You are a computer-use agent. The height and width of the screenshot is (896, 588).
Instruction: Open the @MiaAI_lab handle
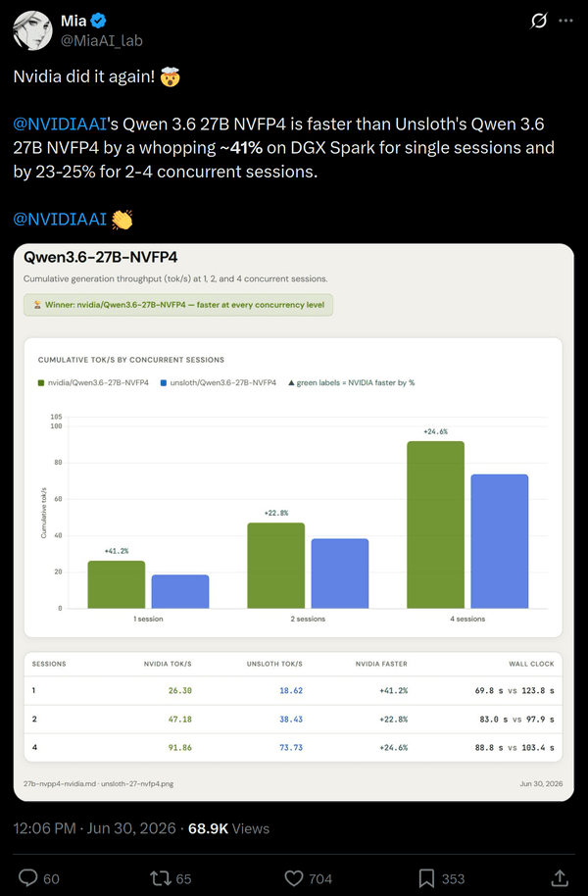pyautogui.click(x=102, y=40)
